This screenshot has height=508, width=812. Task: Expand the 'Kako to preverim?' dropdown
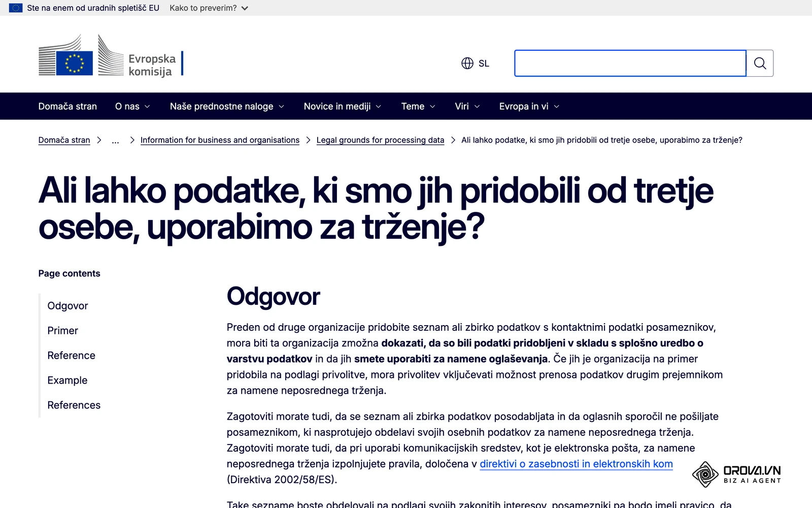[x=209, y=8]
